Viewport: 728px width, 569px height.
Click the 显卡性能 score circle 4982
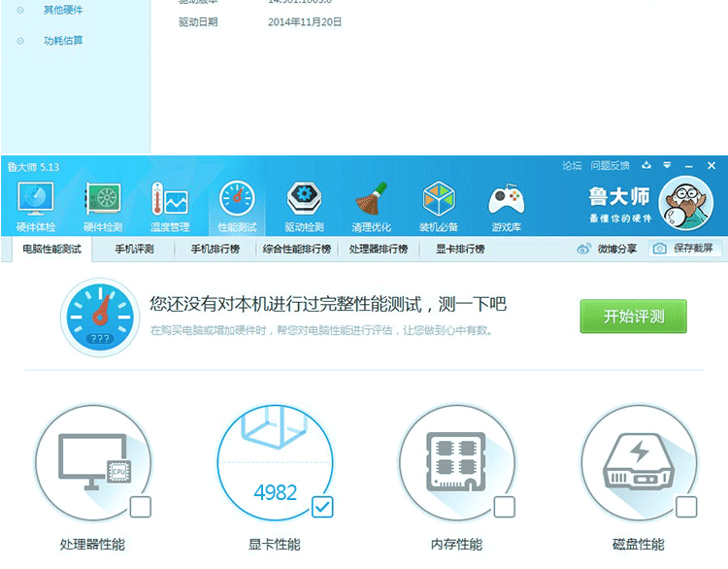(276, 462)
